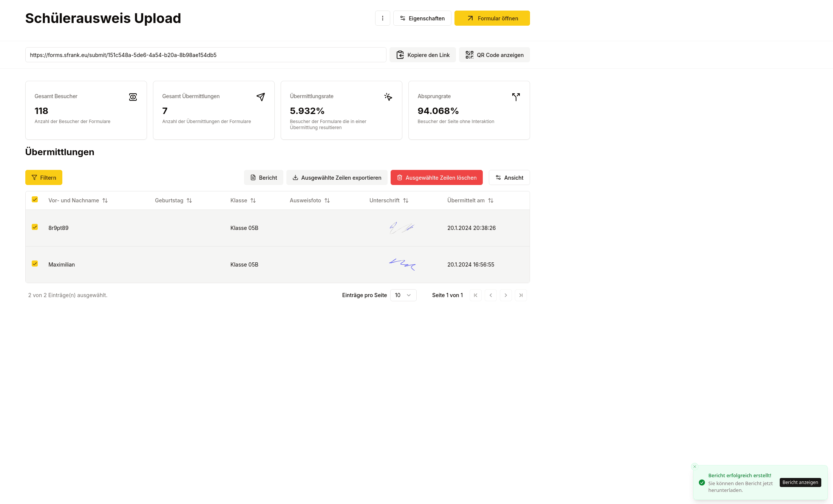Click Ausgewählte Zeilen löschen button

coord(436,177)
